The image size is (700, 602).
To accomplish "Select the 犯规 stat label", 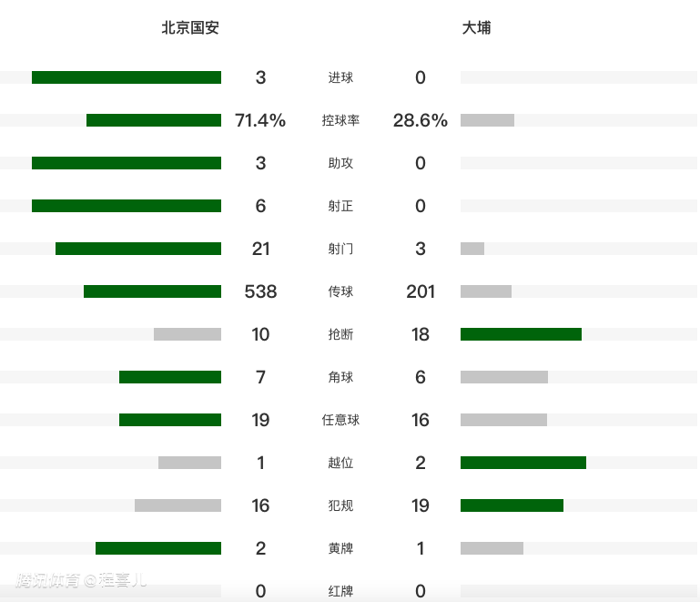I will coord(340,506).
